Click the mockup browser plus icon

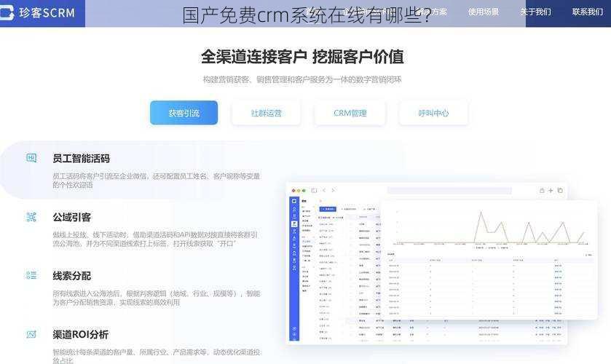tap(551, 190)
